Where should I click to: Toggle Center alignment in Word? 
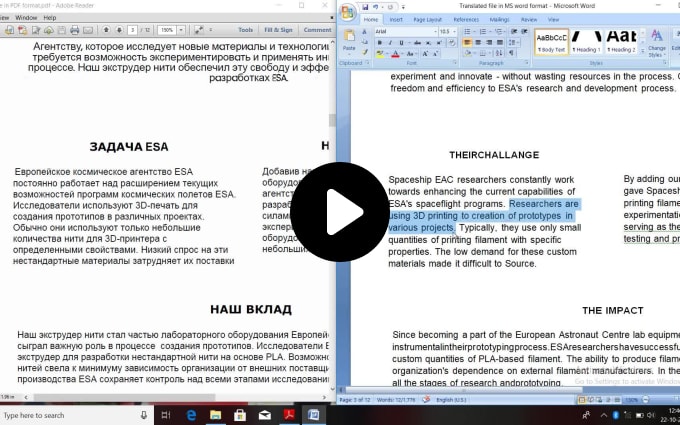(478, 42)
